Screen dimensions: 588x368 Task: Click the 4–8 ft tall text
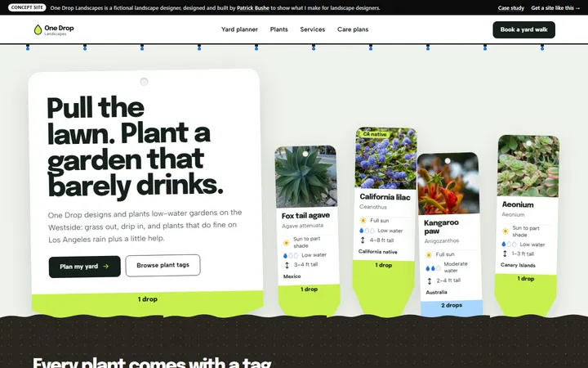(x=381, y=240)
